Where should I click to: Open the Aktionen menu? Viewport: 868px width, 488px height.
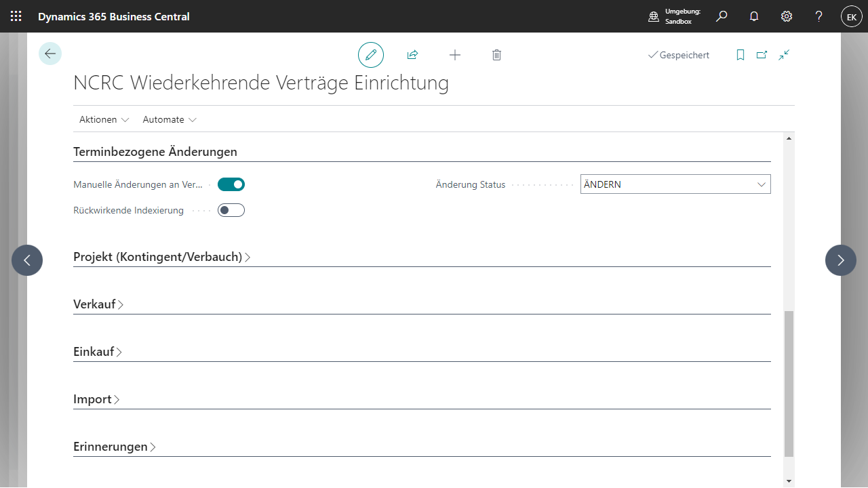point(104,119)
